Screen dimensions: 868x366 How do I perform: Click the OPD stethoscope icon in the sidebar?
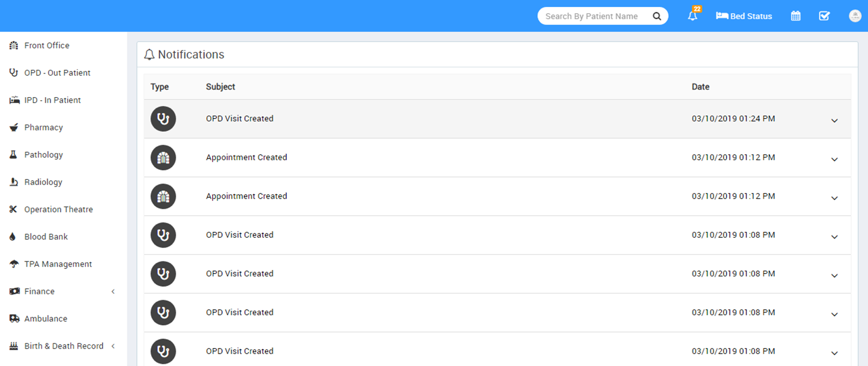click(x=14, y=73)
